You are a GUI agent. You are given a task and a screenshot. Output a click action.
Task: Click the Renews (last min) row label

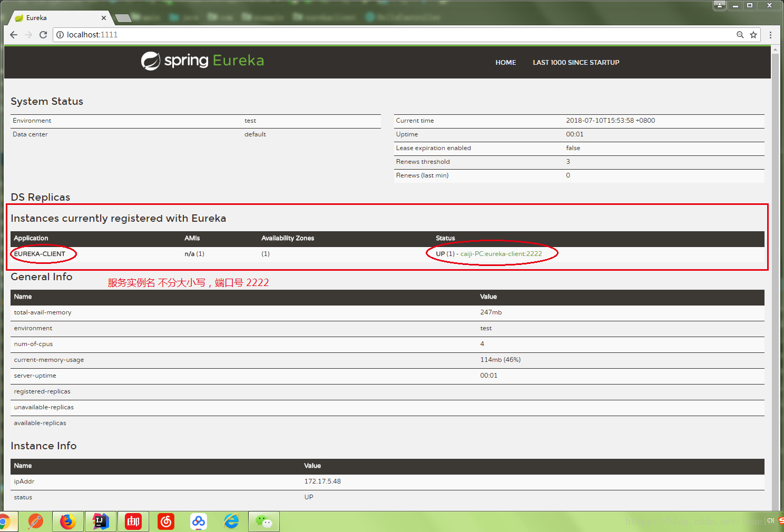pyautogui.click(x=422, y=175)
